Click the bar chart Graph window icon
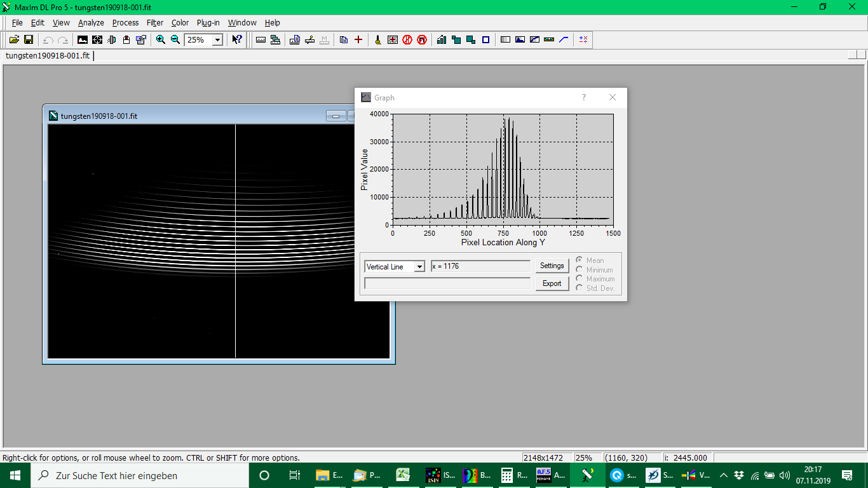868x488 pixels. (442, 39)
